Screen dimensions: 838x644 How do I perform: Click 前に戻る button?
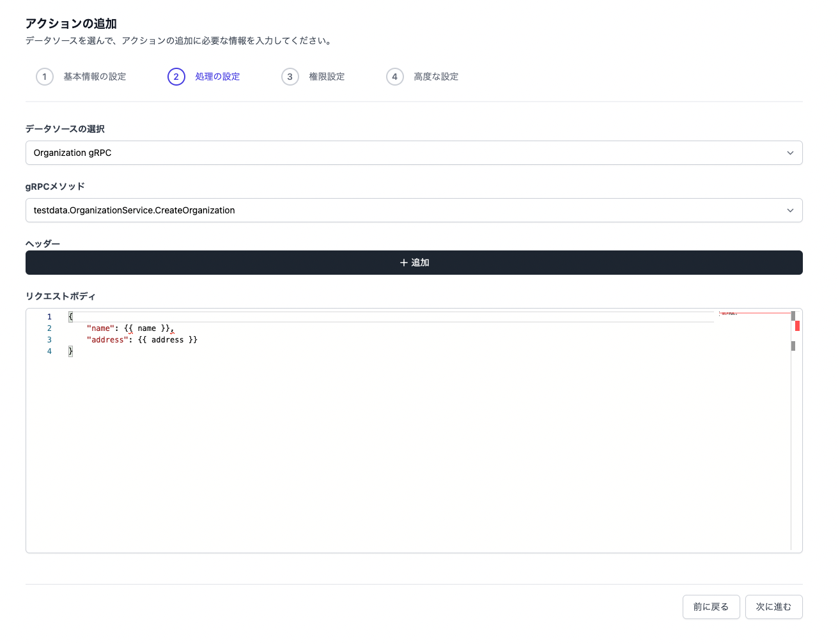711,607
